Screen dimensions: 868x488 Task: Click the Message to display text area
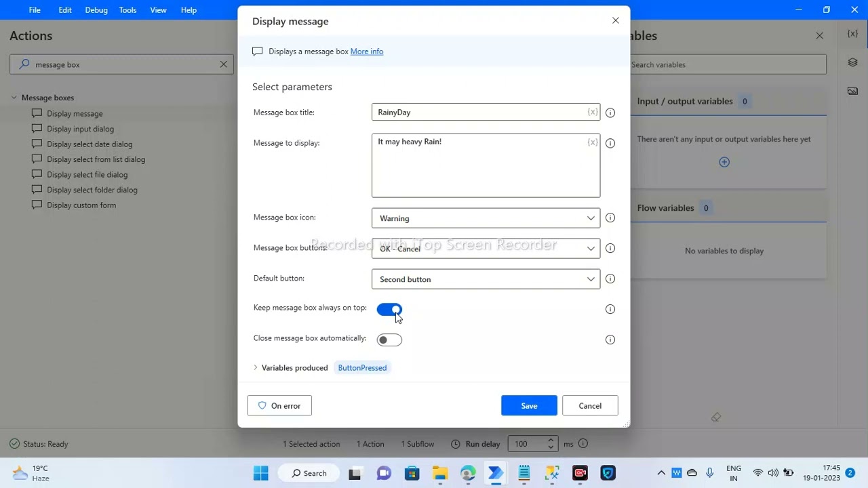tap(486, 165)
